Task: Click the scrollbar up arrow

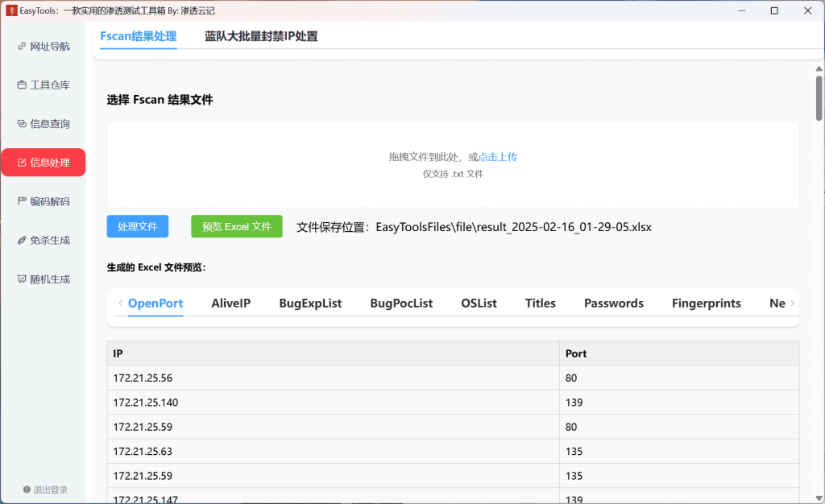Action: click(x=819, y=69)
